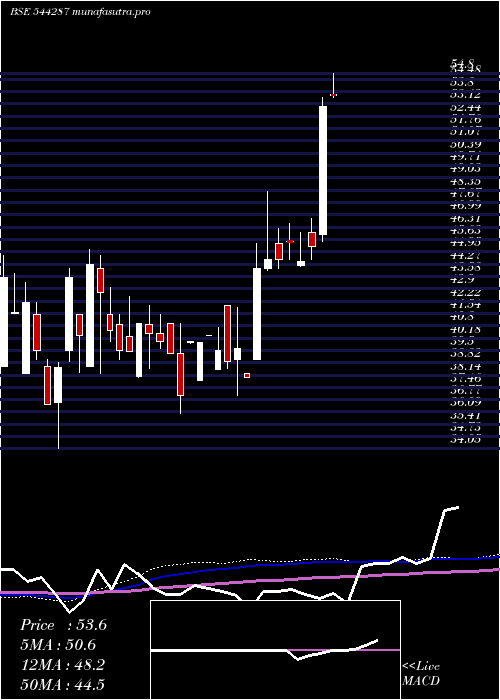Select the 35.41 price axis label
The image size is (500, 700).
click(x=465, y=416)
